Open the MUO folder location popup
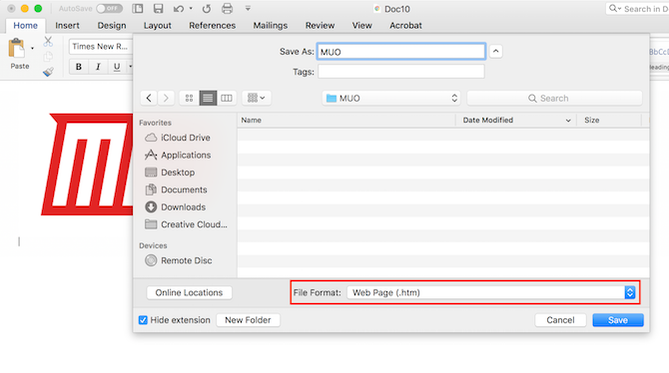The height and width of the screenshot is (373, 669). pos(392,98)
